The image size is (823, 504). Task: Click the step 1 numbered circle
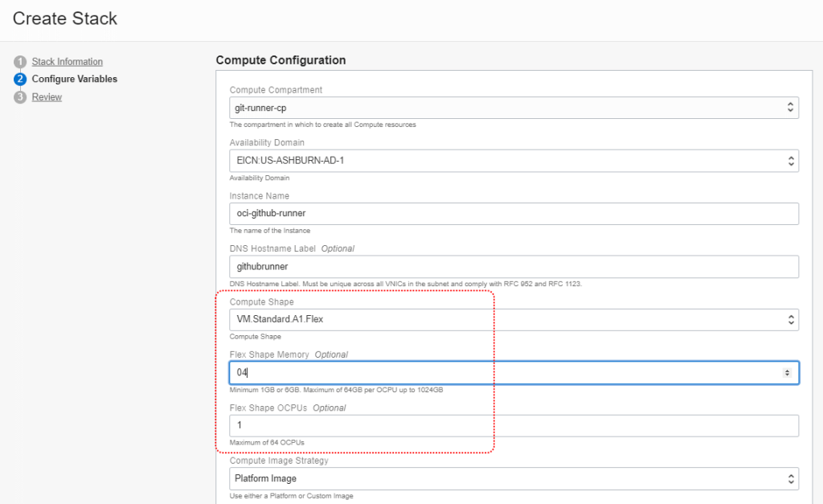click(x=20, y=62)
